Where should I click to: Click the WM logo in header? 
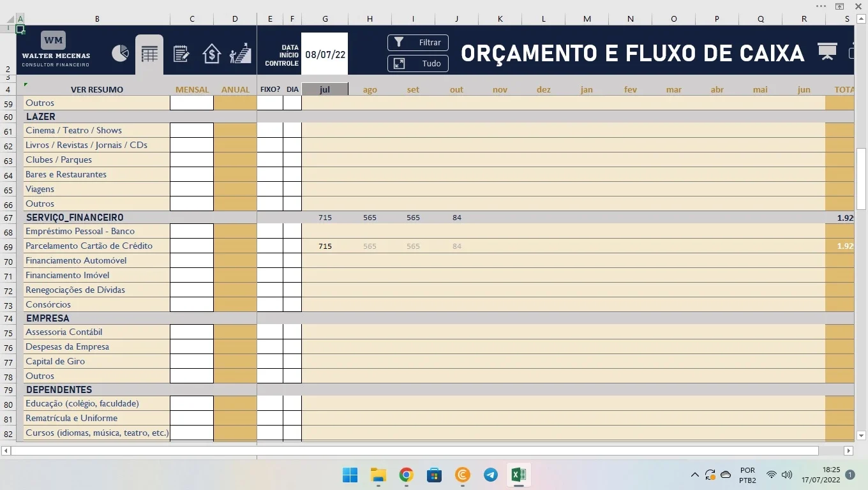pyautogui.click(x=54, y=40)
